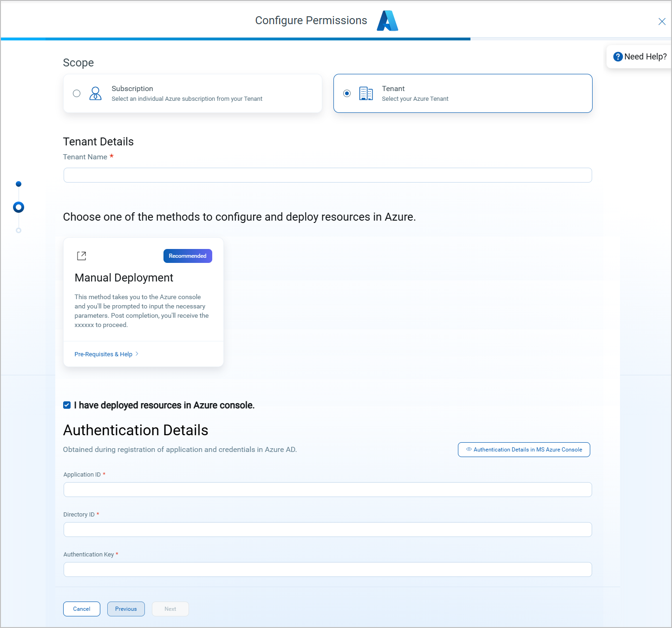Click inside the Tenant Name field
672x628 pixels.
[327, 175]
